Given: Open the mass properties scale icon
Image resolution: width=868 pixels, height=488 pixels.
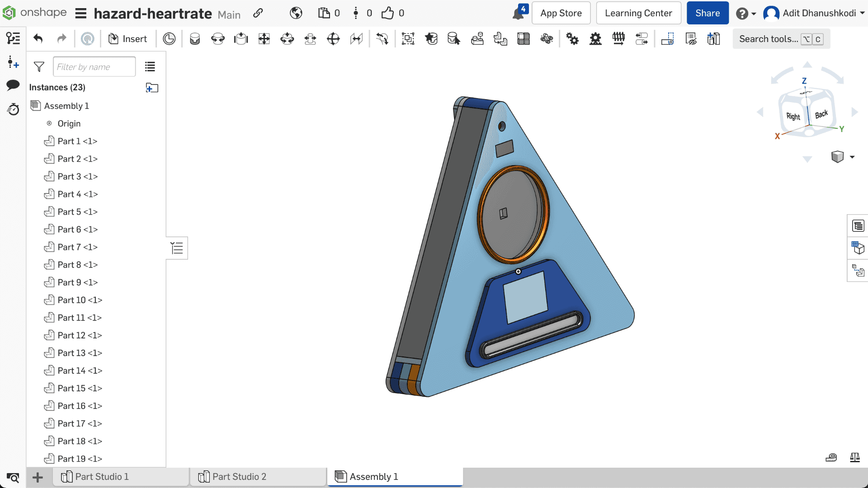Looking at the screenshot, I should click(x=854, y=458).
